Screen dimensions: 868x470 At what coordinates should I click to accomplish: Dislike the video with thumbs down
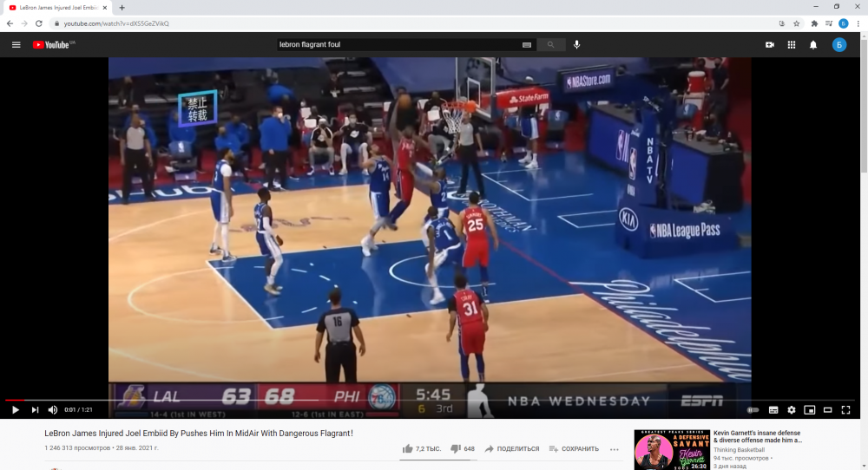(455, 448)
